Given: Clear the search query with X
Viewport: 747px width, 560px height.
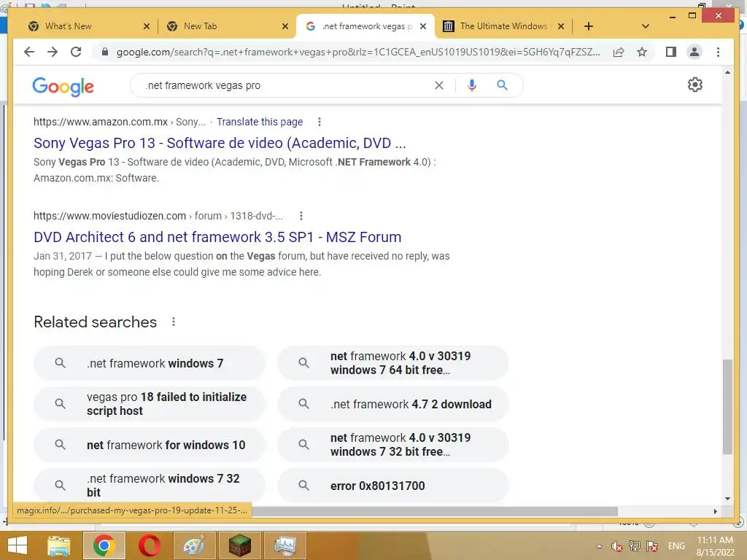Looking at the screenshot, I should 438,85.
